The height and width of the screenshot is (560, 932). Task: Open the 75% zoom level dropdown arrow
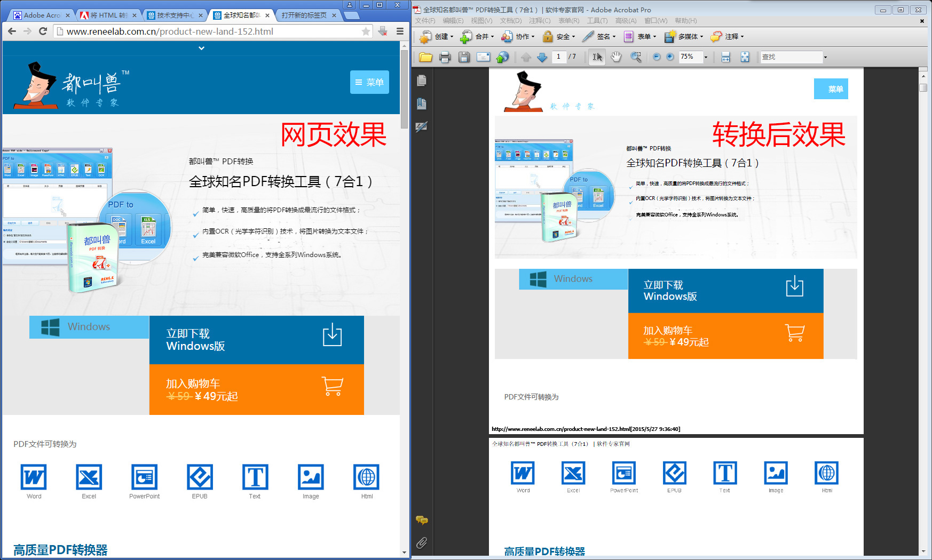pos(706,57)
